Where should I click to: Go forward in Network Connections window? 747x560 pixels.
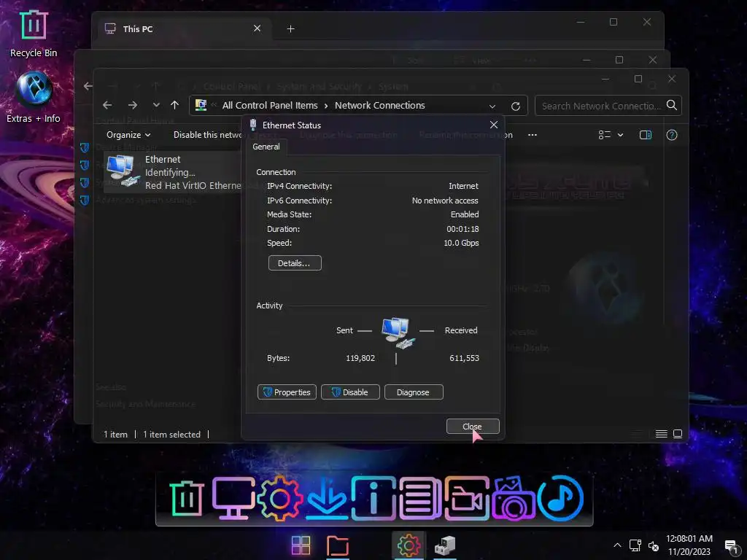(x=133, y=105)
